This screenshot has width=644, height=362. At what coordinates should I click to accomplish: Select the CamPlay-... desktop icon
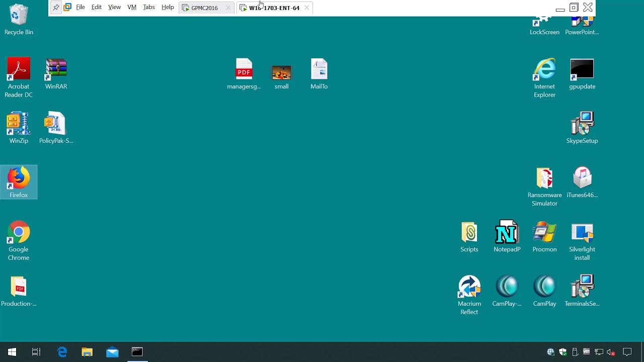pos(507,291)
